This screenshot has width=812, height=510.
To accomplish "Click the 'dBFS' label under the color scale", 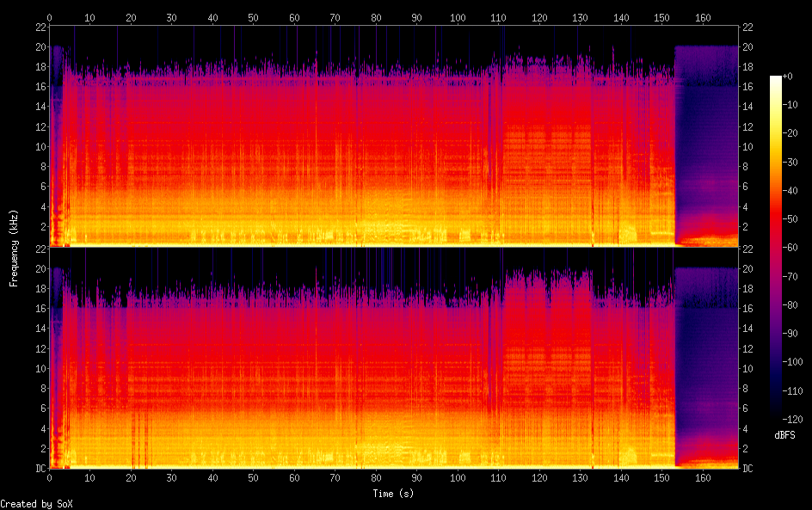I will tap(784, 435).
